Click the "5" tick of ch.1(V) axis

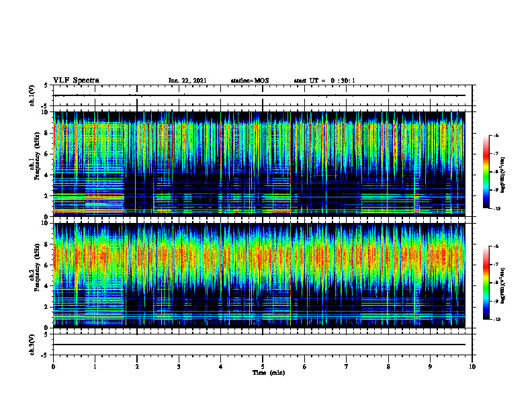click(x=47, y=86)
